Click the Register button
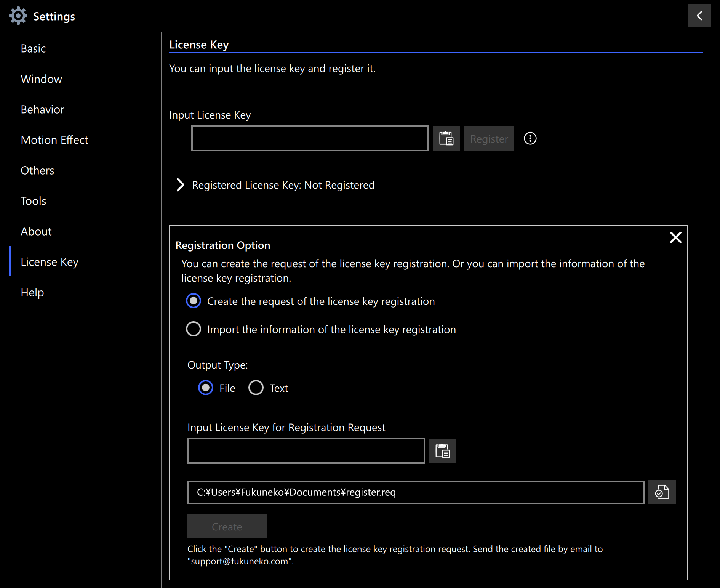 tap(489, 138)
